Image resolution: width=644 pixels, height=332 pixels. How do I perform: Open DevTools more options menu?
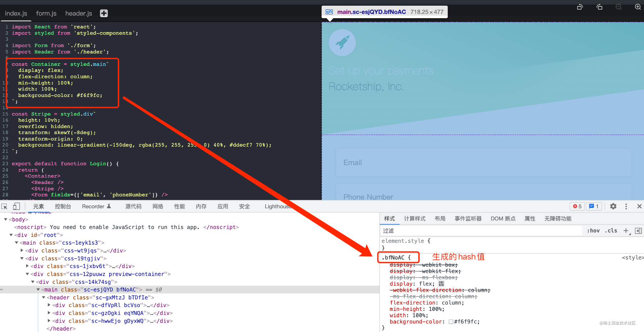tap(626, 206)
